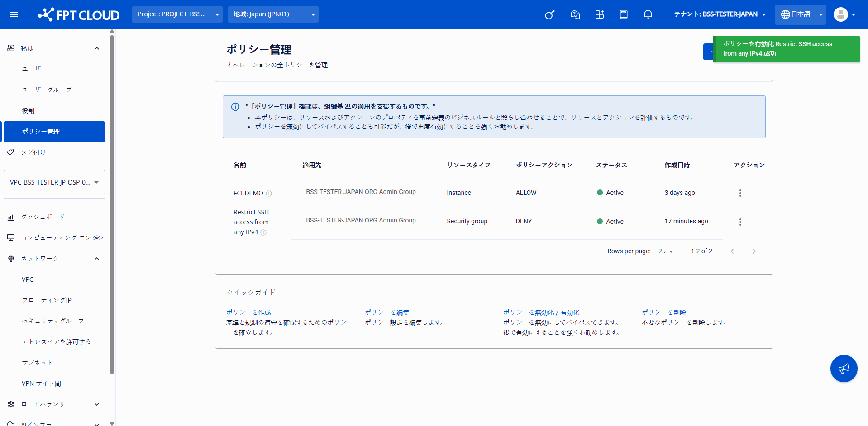Click the 私は profile card icon
Screen dimensions: 868x426
11,48
